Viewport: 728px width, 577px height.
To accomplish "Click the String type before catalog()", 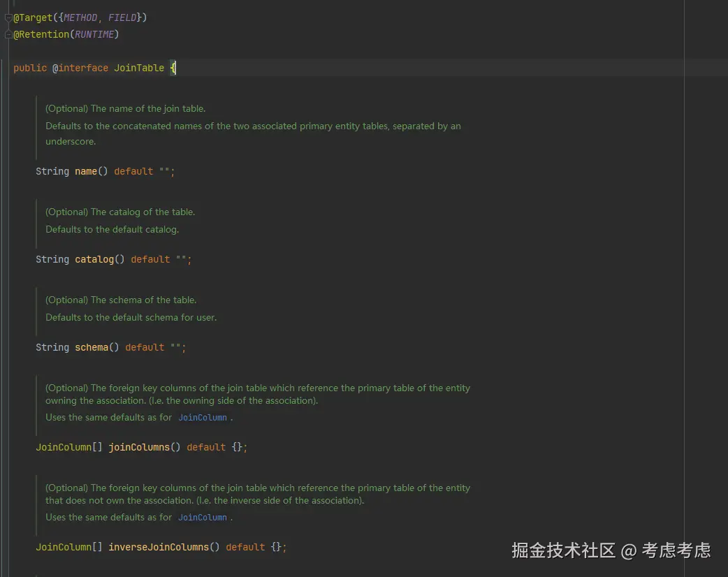I will [52, 259].
